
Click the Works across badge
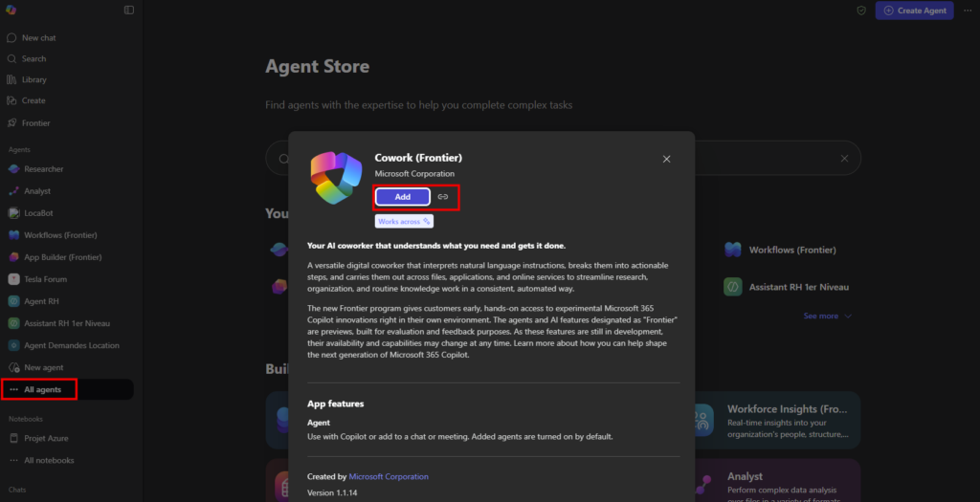404,221
